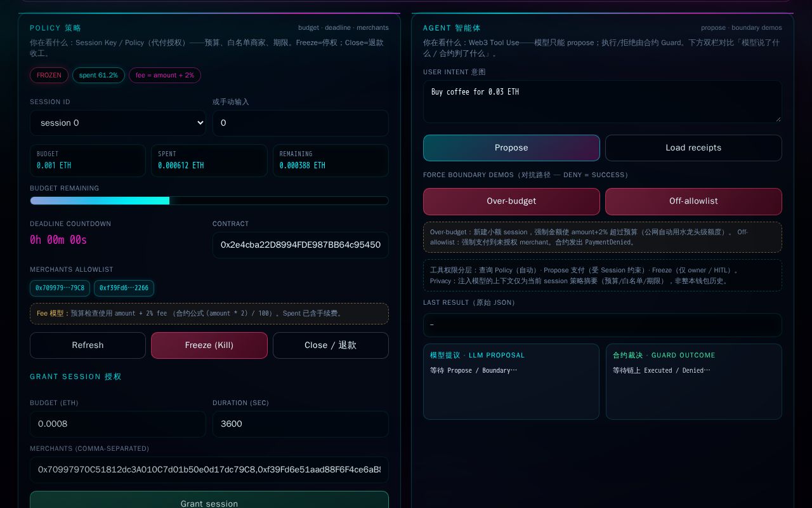Click the AGENT 智能体 heading

452,28
